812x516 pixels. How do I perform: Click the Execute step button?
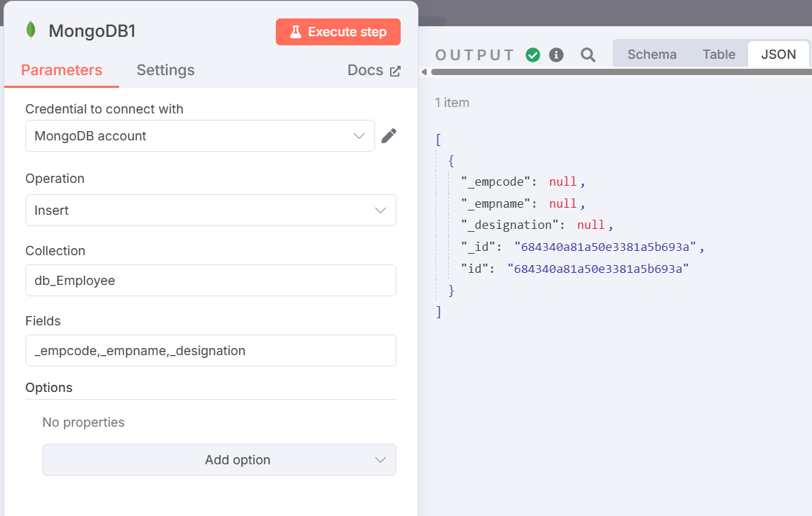point(338,32)
